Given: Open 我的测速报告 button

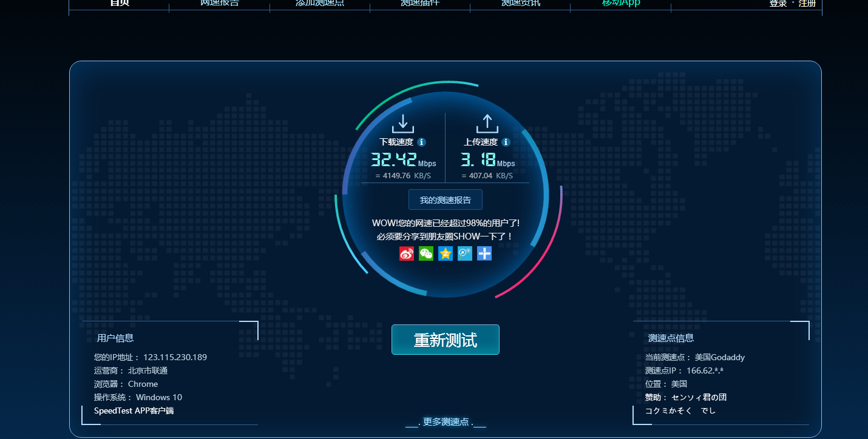Looking at the screenshot, I should click(446, 200).
